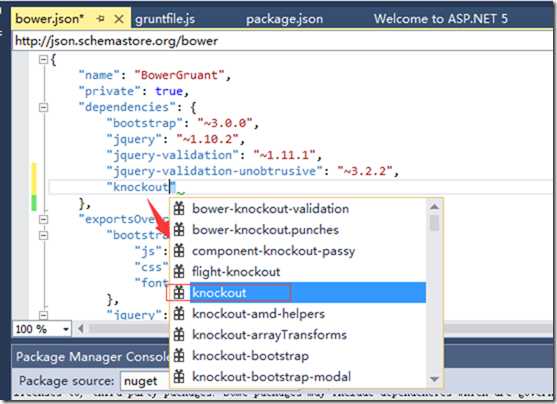Screen dimensions: 557x404
Task: Click package icon beside flight-knockout
Action: 179,271
